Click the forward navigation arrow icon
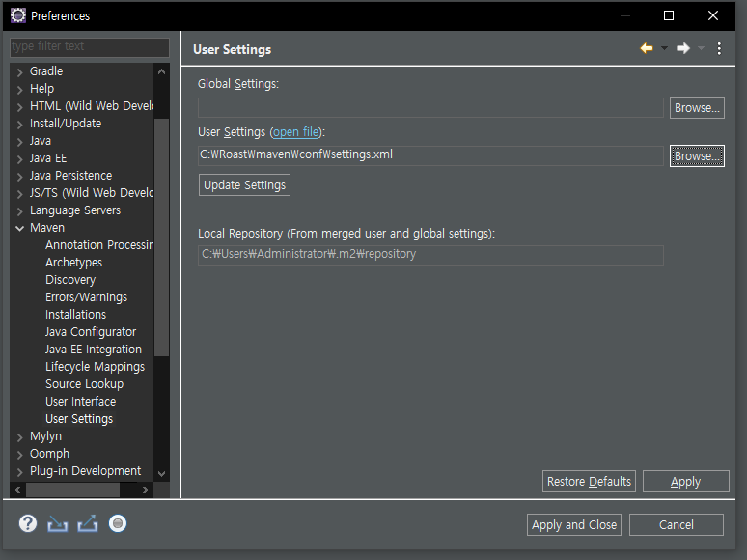This screenshot has height=560, width=747. point(683,48)
